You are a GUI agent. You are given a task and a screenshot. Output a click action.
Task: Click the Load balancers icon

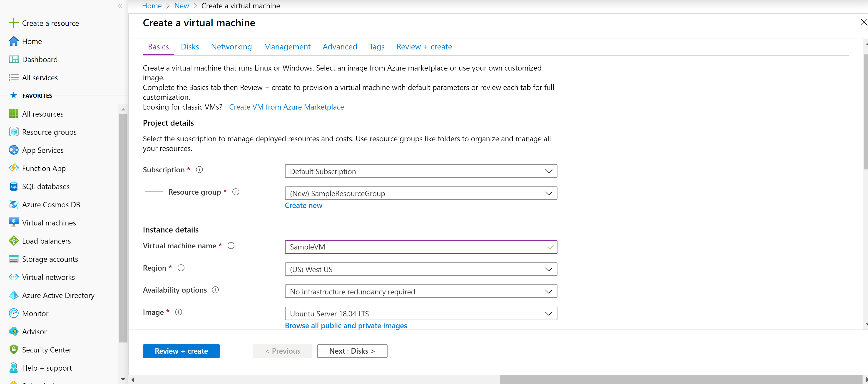pos(13,241)
